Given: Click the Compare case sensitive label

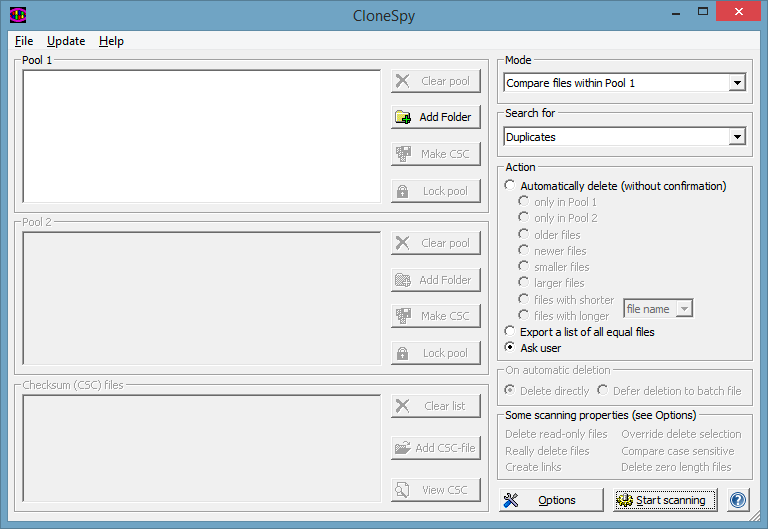Looking at the screenshot, I should click(x=678, y=451).
